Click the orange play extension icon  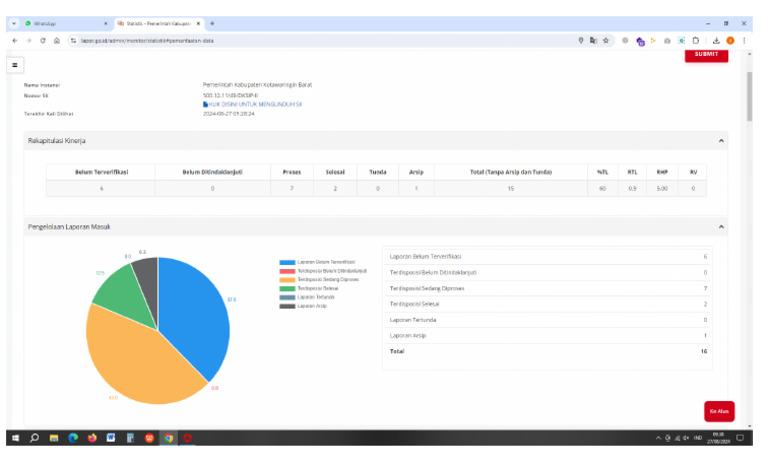653,41
